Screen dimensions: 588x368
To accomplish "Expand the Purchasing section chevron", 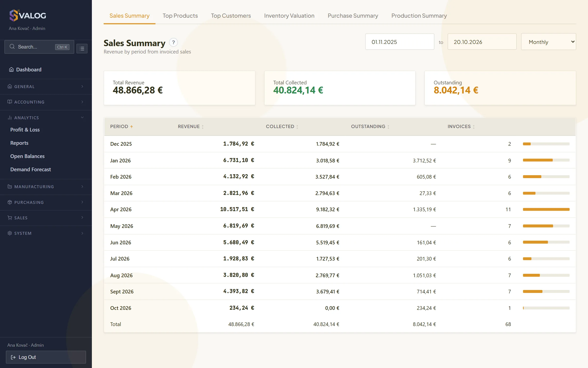I will point(82,202).
